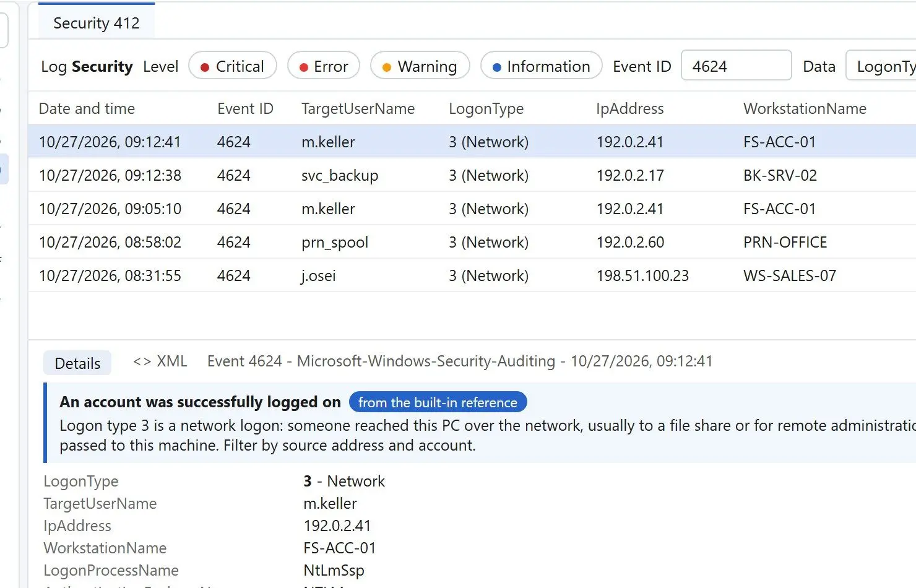Click the 192.0.2.41 value in details pane
916x588 pixels.
[x=337, y=525]
